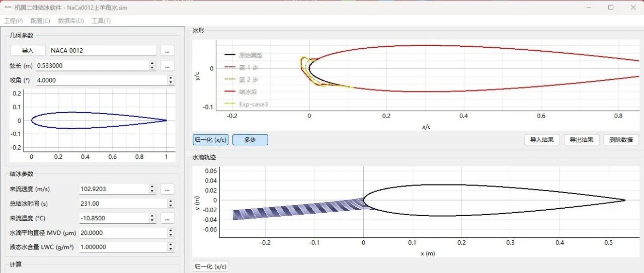The width and height of the screenshot is (644, 273).
Task: Step the LWC spinner control
Action: (171, 247)
